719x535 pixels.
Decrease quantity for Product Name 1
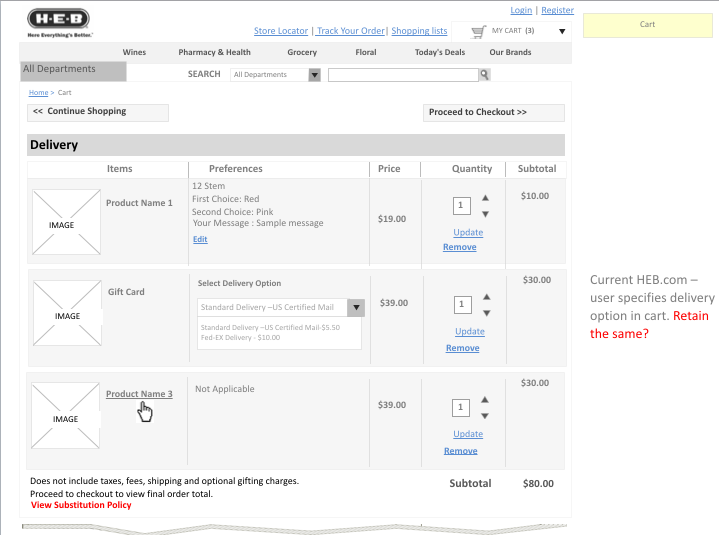coord(485,214)
